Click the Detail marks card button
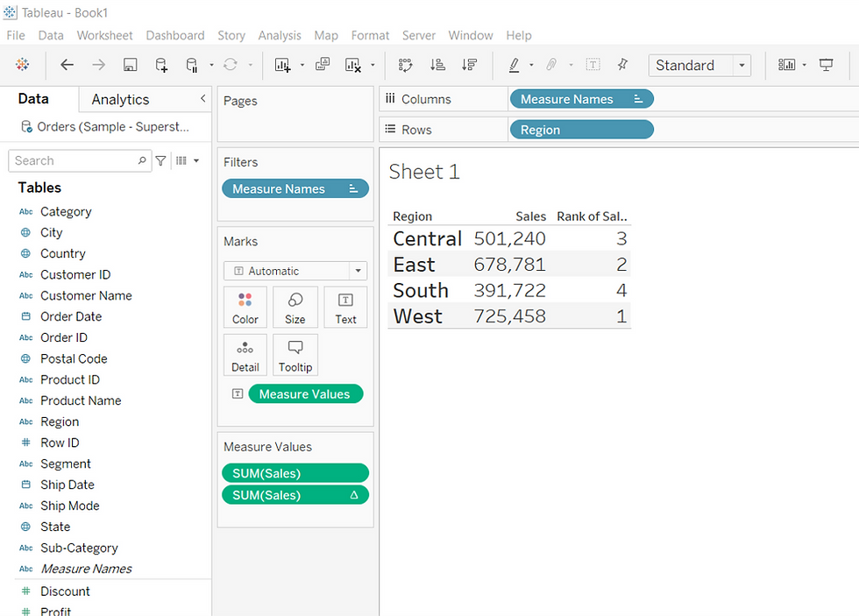Viewport: 859px width, 616px height. (x=245, y=355)
